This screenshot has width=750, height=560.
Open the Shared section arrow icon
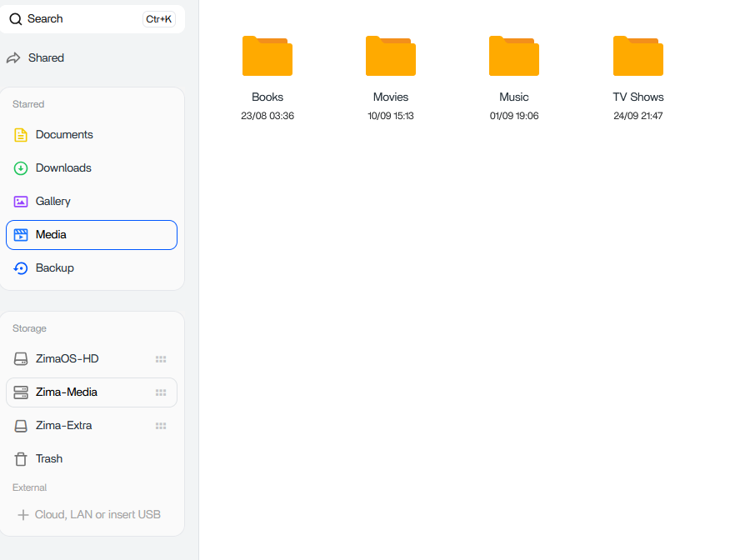pyautogui.click(x=13, y=58)
